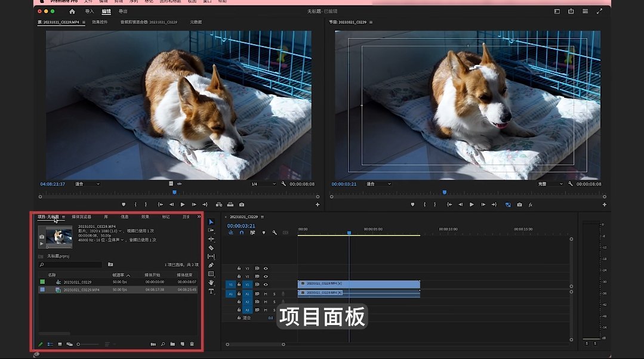Screen dimensions: 644x359
Task: Click Automate to Sequence icon
Action: (153, 344)
